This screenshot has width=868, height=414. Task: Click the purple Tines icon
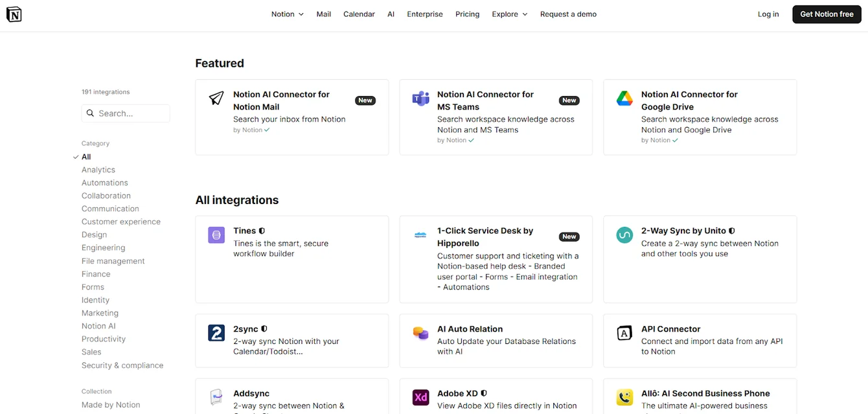click(216, 235)
